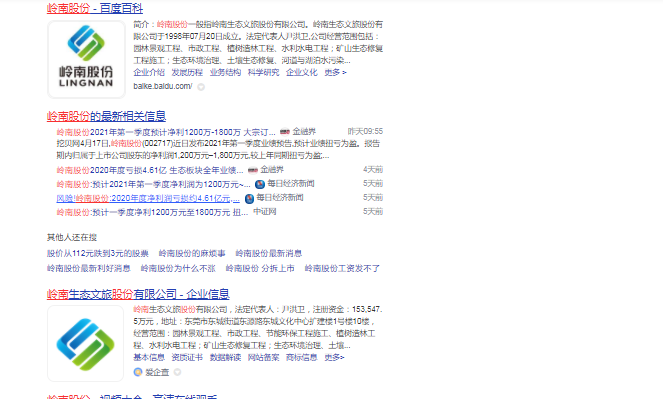Click the 金融界 source icon in first news item
663x399 pixels.
[x=285, y=131]
